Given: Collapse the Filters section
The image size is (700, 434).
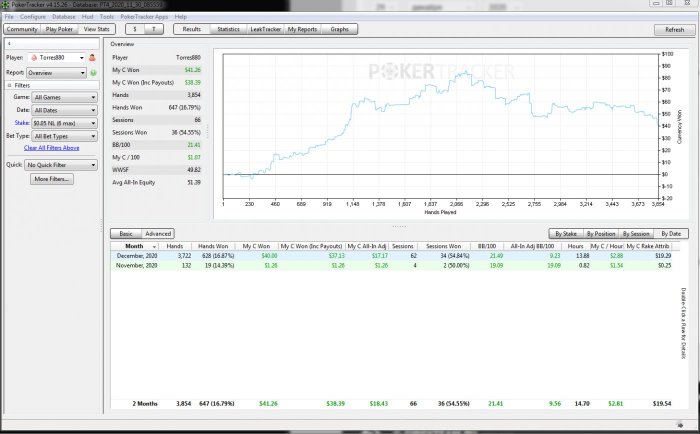Looking at the screenshot, I should tap(9, 86).
